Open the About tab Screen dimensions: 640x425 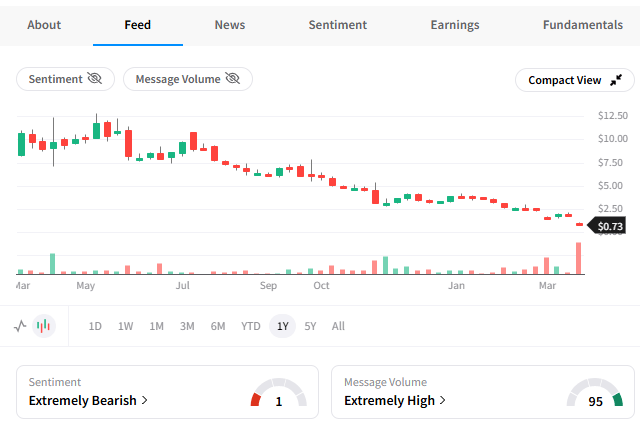44,24
